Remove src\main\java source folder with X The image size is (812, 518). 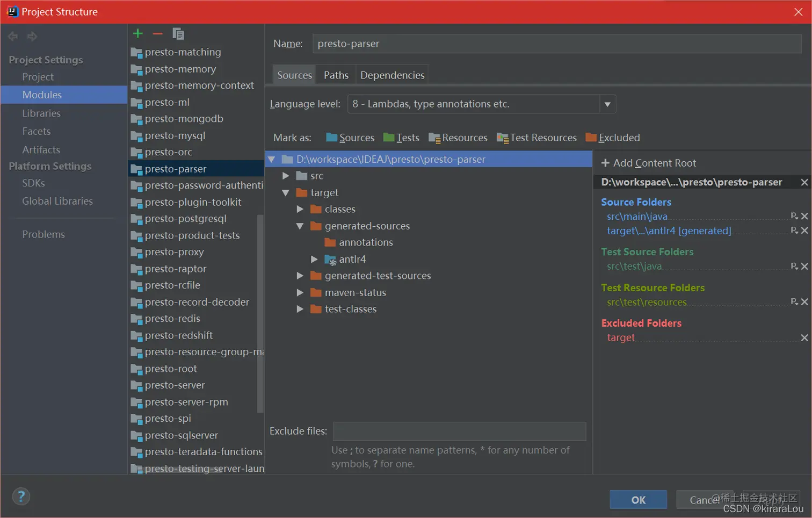tap(804, 216)
